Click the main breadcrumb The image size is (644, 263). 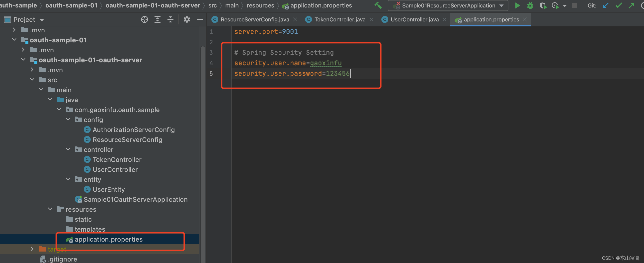click(x=232, y=5)
